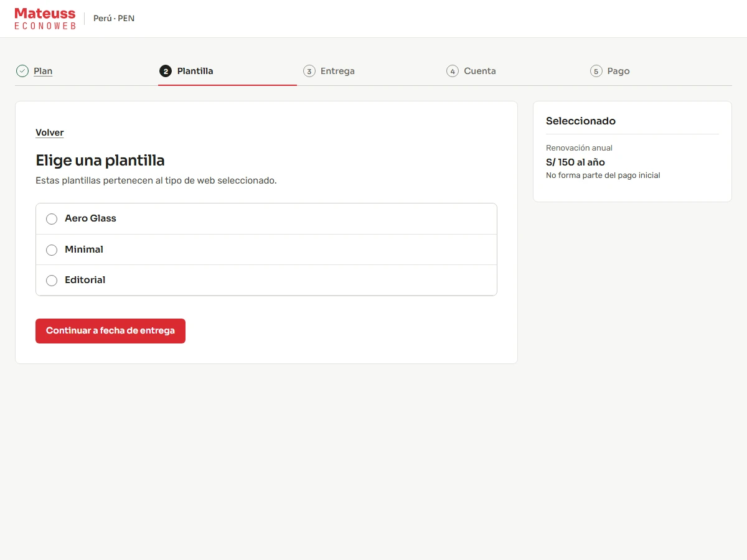Click the Perú · PEN region label
Screen dimensions: 747x560
point(114,19)
